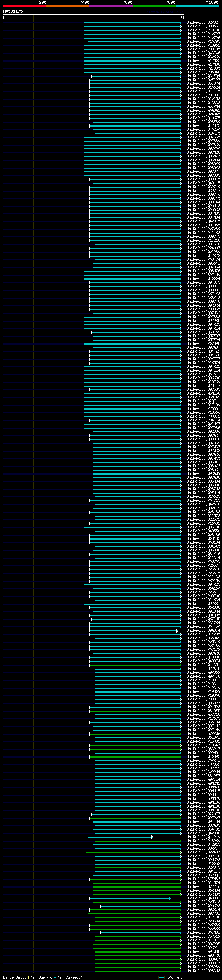Click query end position label 301
The height and width of the screenshot is (980, 222).
(x=179, y=17)
